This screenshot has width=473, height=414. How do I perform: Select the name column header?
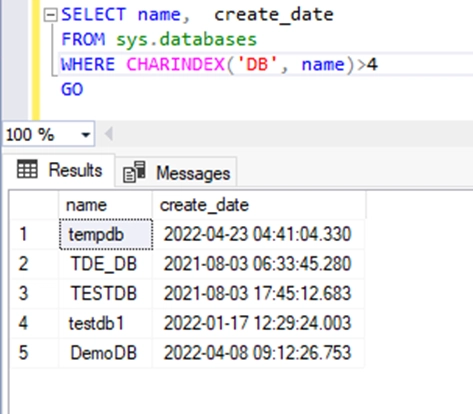[105, 205]
